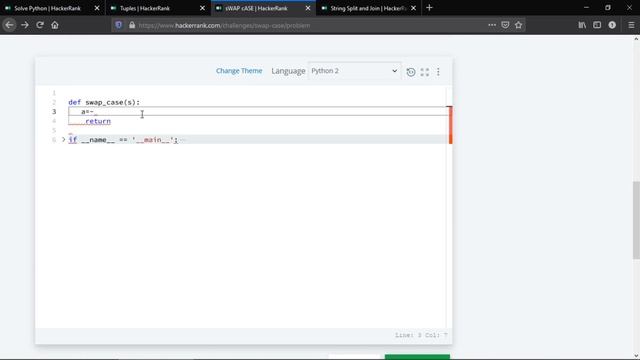Reset code to default with history icon
The width and height of the screenshot is (640, 360).
(x=411, y=72)
